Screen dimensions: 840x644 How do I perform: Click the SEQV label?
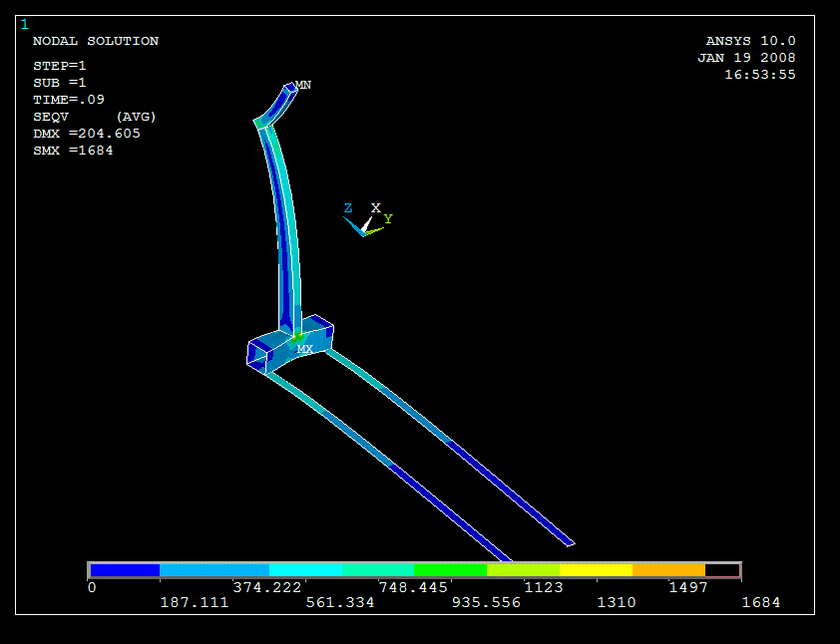pos(51,117)
